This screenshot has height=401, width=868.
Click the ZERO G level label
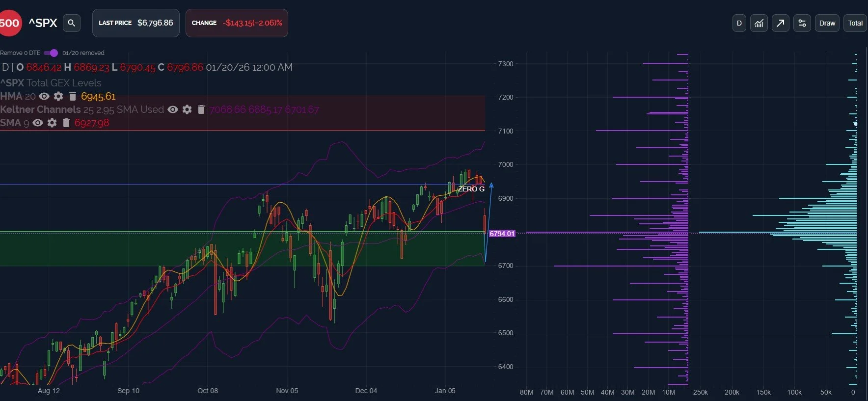471,189
